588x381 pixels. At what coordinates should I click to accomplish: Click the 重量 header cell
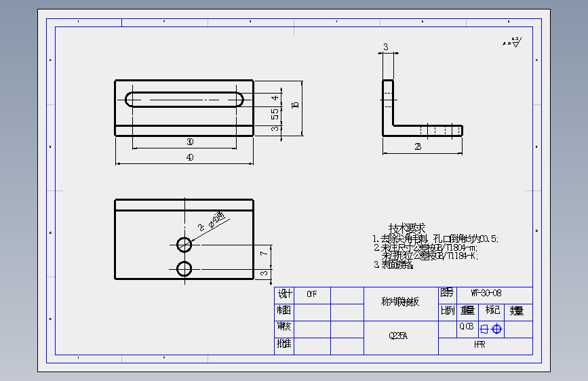pyautogui.click(x=468, y=311)
